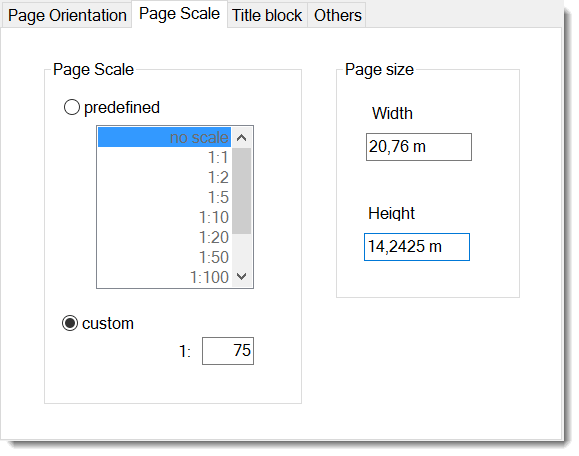Focus the Width input field
The width and height of the screenshot is (579, 456).
click(x=419, y=147)
